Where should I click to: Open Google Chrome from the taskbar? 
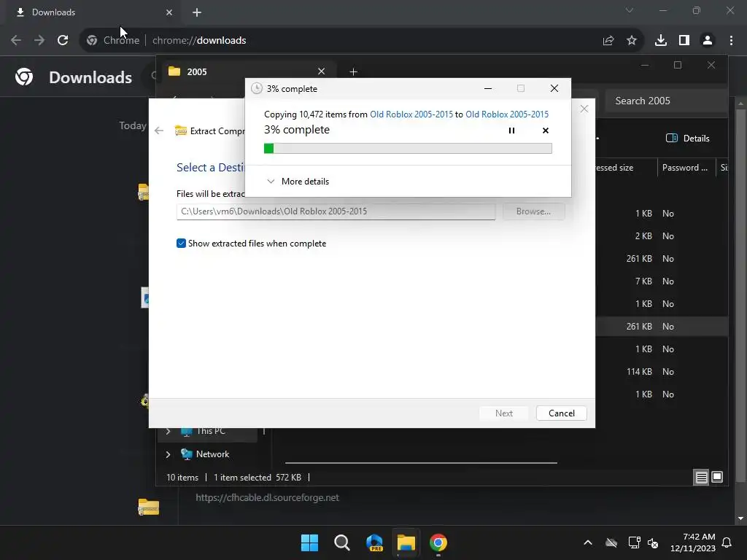coord(438,542)
